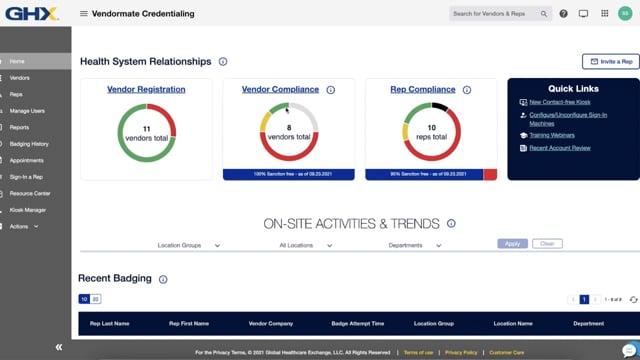640x360 pixels.
Task: Click the Rep Compliance donut chart
Action: coord(431,131)
